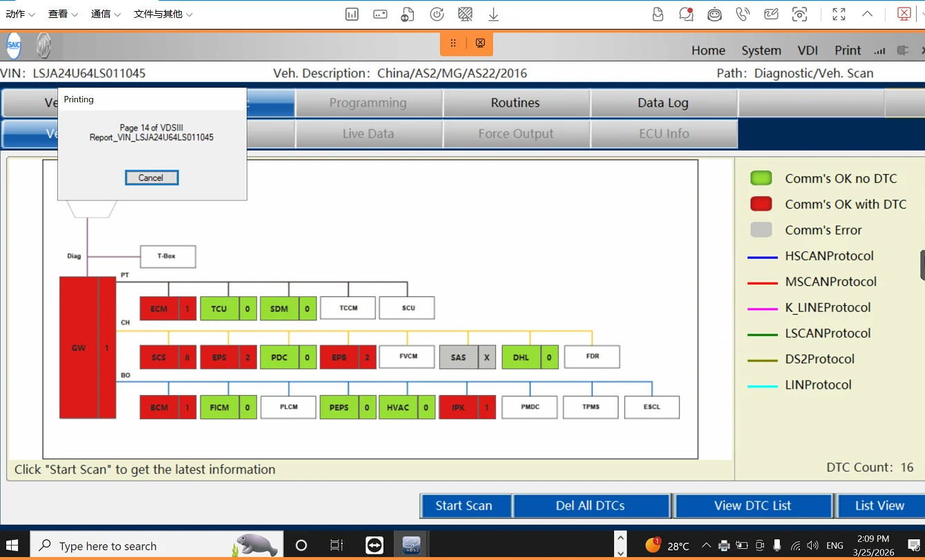Click the red ECM module box
The height and width of the screenshot is (560, 925).
(x=160, y=309)
